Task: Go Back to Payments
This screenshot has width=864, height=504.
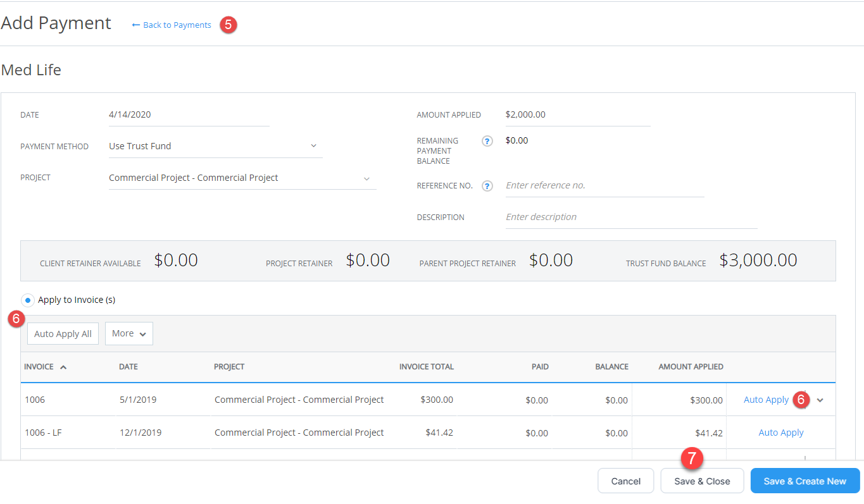Action: pyautogui.click(x=172, y=25)
